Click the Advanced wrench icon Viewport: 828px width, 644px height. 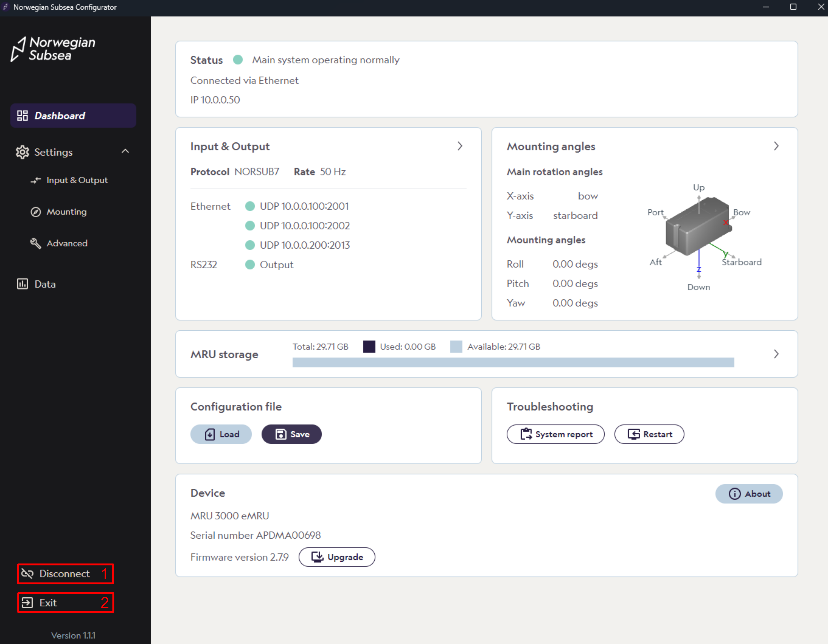[x=36, y=243]
